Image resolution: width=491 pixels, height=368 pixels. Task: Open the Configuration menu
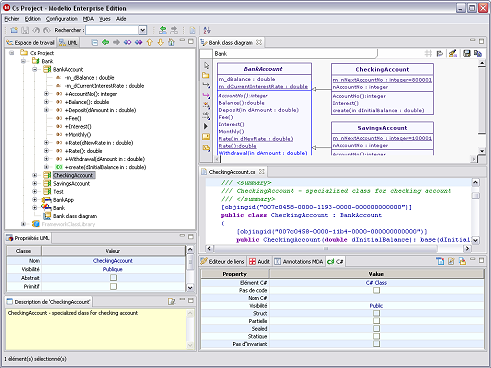62,19
